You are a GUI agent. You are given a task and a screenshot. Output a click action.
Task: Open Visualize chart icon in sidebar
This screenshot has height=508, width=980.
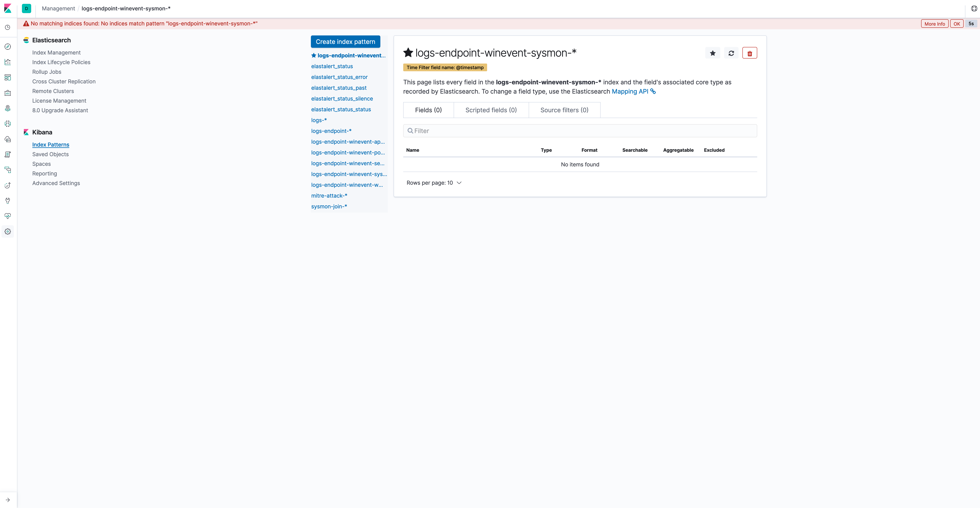[8, 62]
